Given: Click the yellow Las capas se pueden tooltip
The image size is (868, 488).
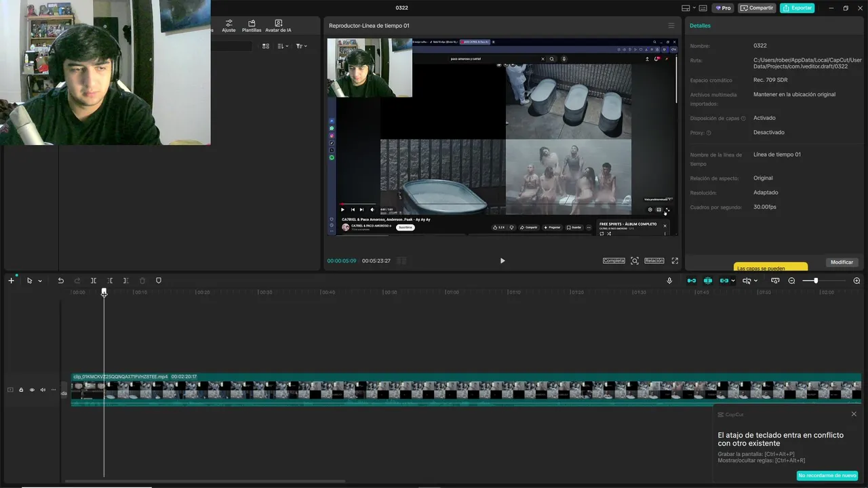Looking at the screenshot, I should [x=770, y=267].
